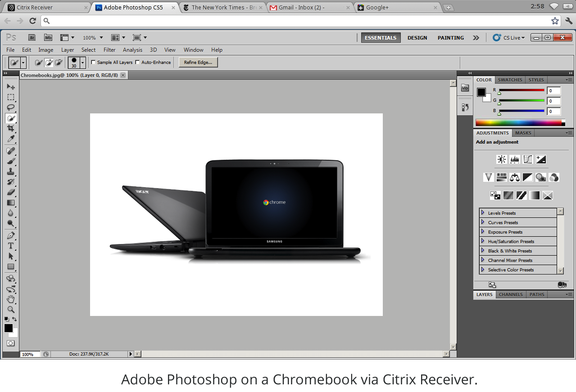
Task: Add a Threshold adjustment
Action: 522,195
